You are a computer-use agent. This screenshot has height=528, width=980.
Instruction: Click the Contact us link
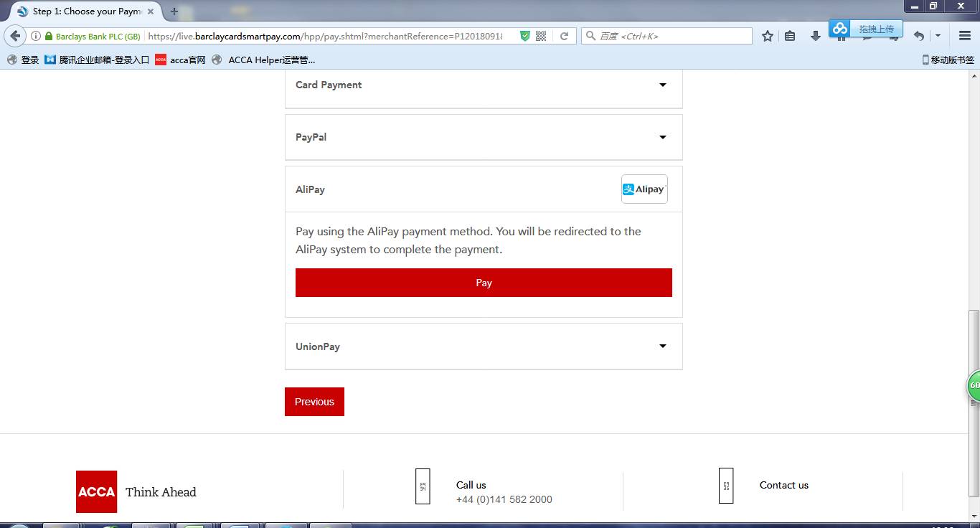point(783,485)
